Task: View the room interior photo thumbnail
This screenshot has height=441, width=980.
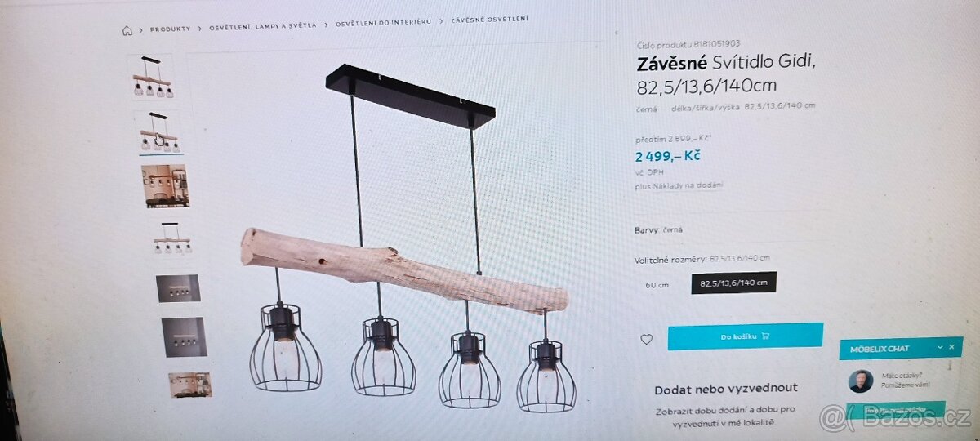Action: [164, 186]
